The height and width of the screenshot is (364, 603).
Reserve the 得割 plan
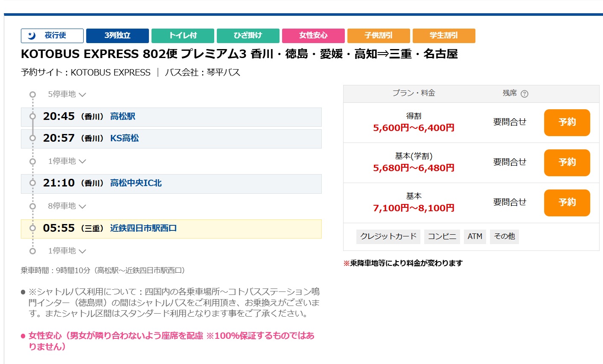[x=567, y=122]
